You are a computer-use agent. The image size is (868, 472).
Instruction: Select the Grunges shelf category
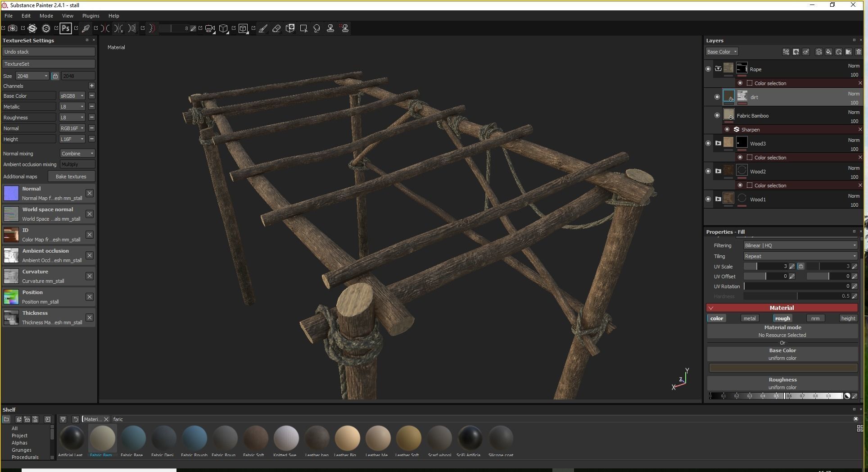pos(22,450)
